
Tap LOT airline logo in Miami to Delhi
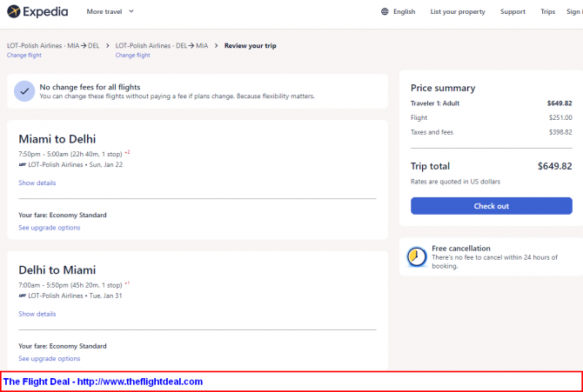click(x=23, y=164)
